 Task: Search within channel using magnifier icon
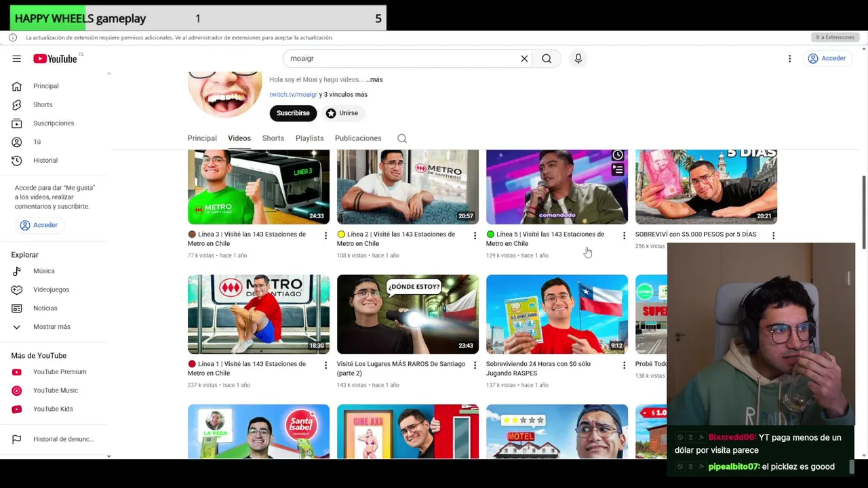[x=402, y=138]
